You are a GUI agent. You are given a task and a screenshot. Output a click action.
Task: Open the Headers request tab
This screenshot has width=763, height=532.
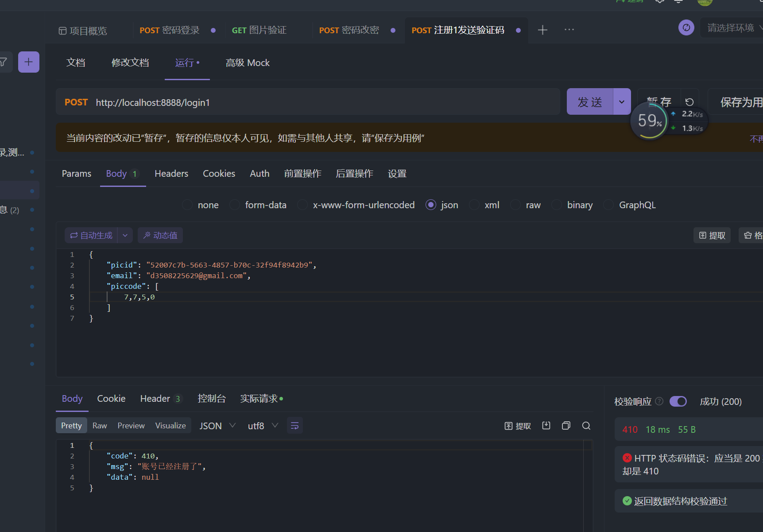click(171, 174)
